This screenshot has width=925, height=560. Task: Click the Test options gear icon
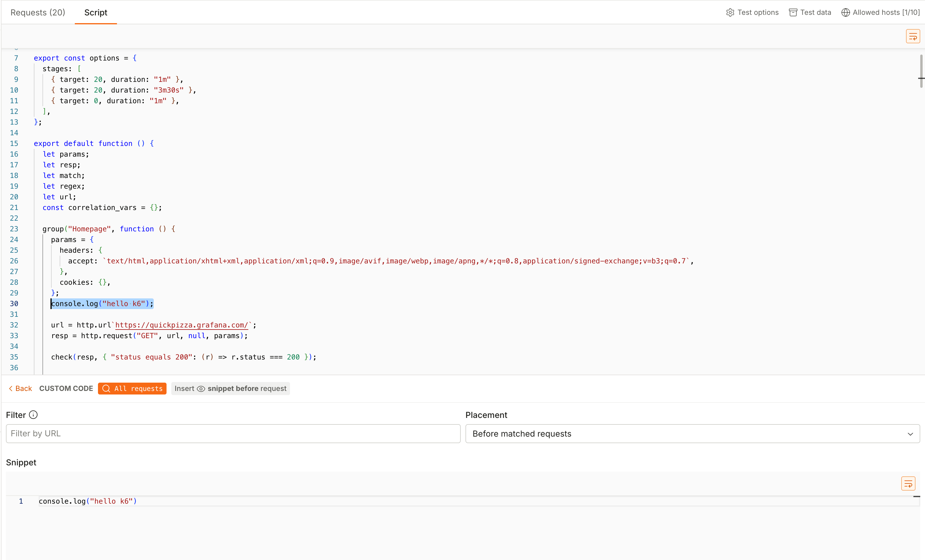(730, 12)
